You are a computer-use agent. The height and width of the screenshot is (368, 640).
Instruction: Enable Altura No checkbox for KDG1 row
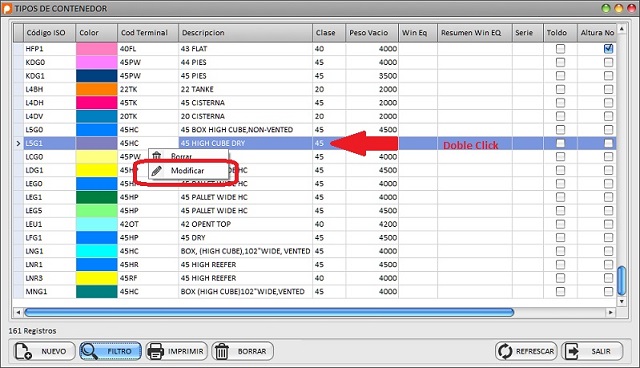(x=608, y=75)
